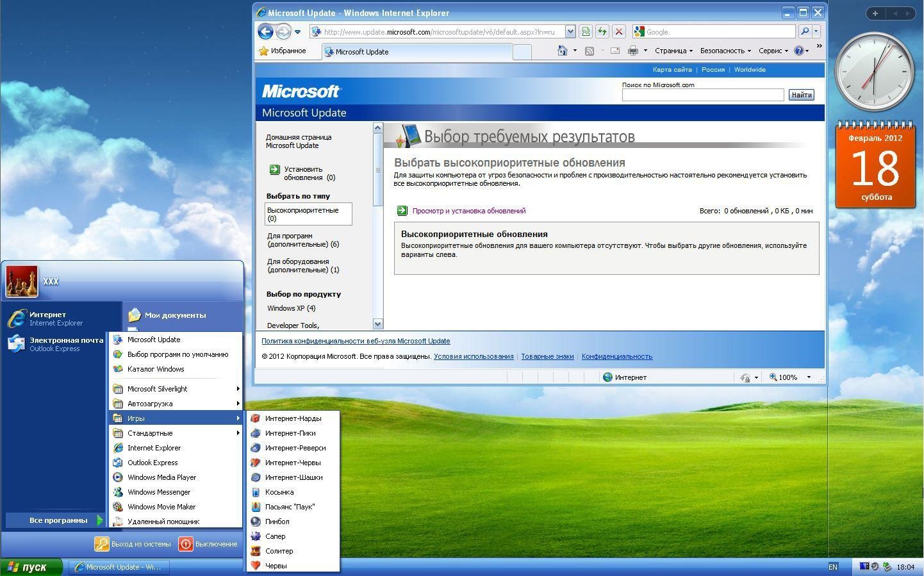Screen dimensions: 924x576
Task: Click the green arrow beside Установить обновления
Action: pyautogui.click(x=274, y=169)
